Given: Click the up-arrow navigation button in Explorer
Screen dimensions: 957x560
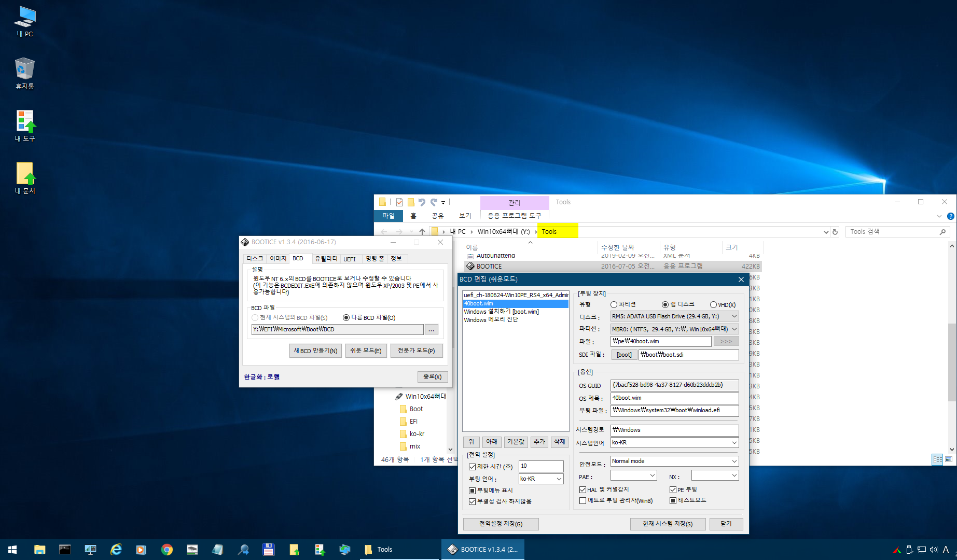Looking at the screenshot, I should pyautogui.click(x=422, y=232).
